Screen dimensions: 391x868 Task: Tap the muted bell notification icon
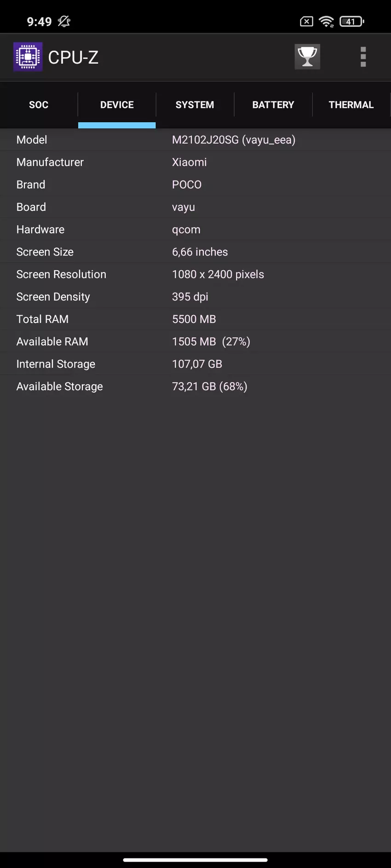[64, 22]
